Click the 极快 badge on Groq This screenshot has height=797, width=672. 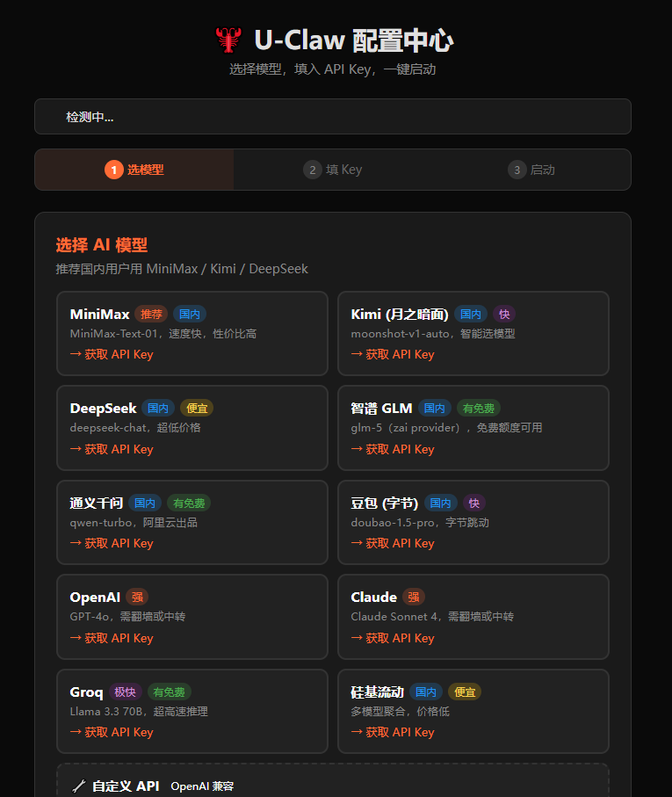click(125, 692)
